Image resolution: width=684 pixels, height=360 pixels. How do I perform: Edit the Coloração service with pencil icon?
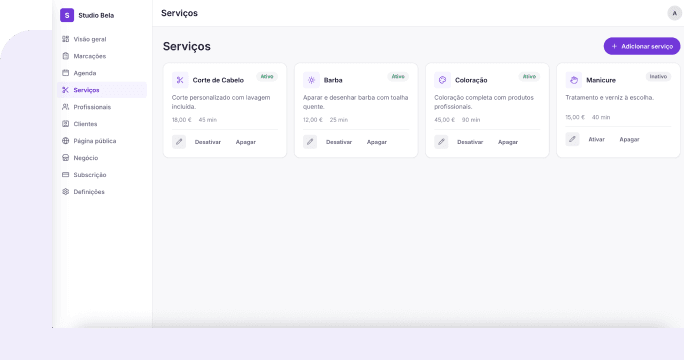tap(441, 142)
